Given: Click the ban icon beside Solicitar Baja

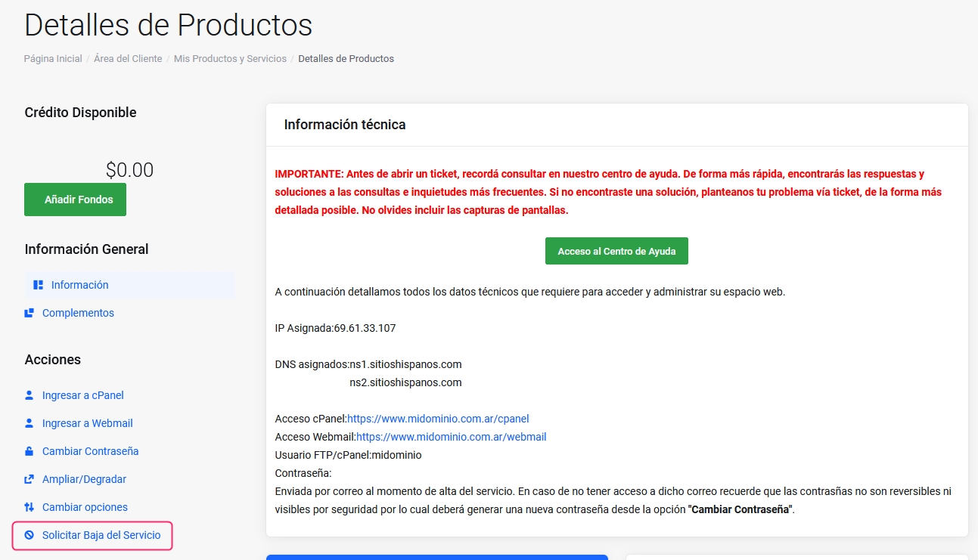Looking at the screenshot, I should (29, 535).
